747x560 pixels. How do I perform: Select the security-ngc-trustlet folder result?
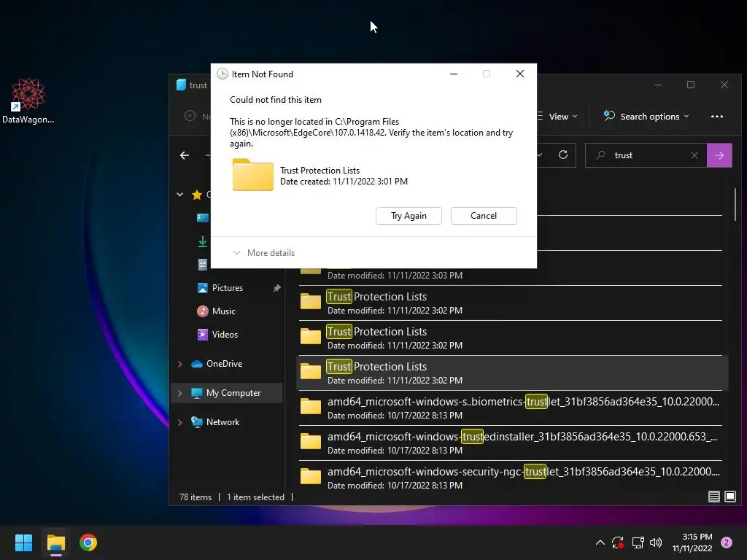[x=513, y=478]
